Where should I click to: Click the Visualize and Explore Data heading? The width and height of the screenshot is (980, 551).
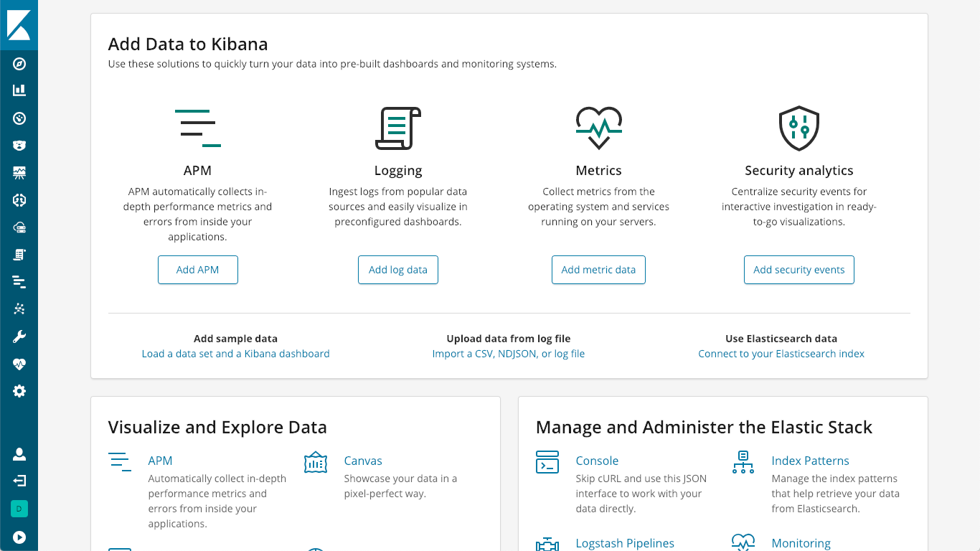[217, 428]
